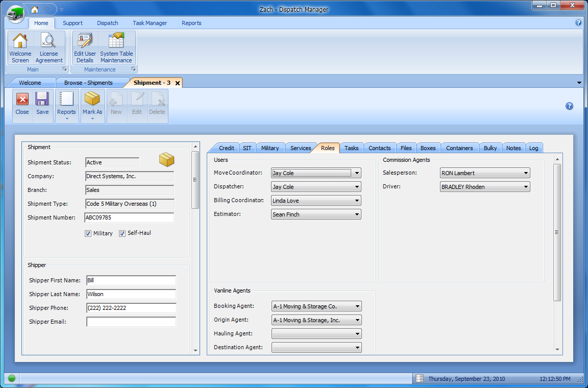Switch to the Browse - Shipments tab
The height and width of the screenshot is (388, 588).
tap(88, 83)
